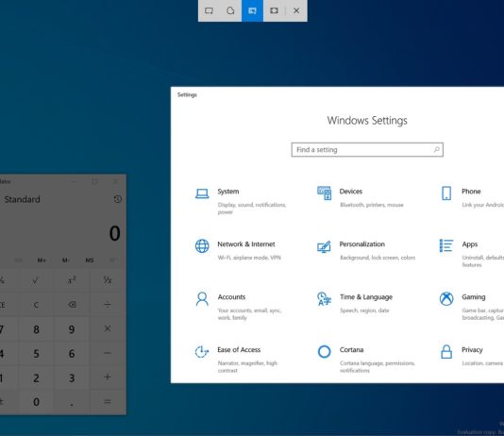Click the backspace button in Calculator
504x436 pixels.
pos(72,305)
